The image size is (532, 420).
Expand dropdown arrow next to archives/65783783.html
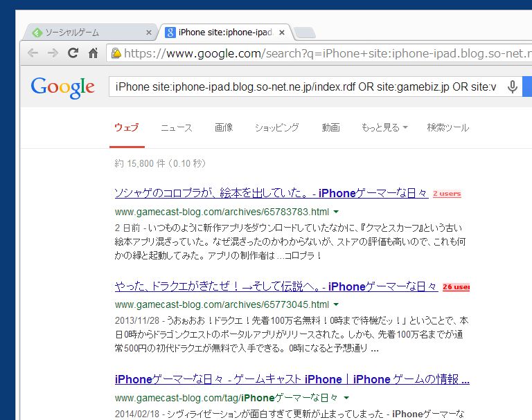pos(336,212)
